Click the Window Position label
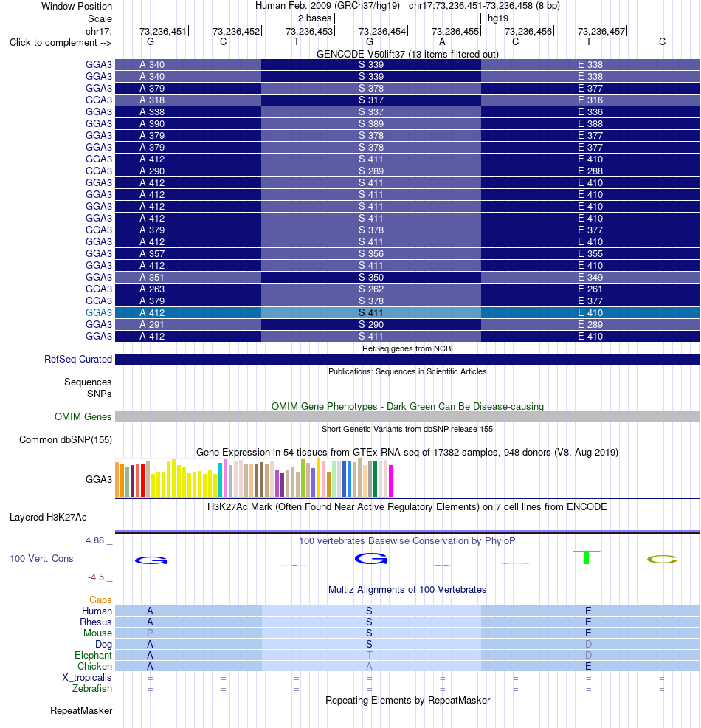This screenshot has height=728, width=701. point(77,7)
